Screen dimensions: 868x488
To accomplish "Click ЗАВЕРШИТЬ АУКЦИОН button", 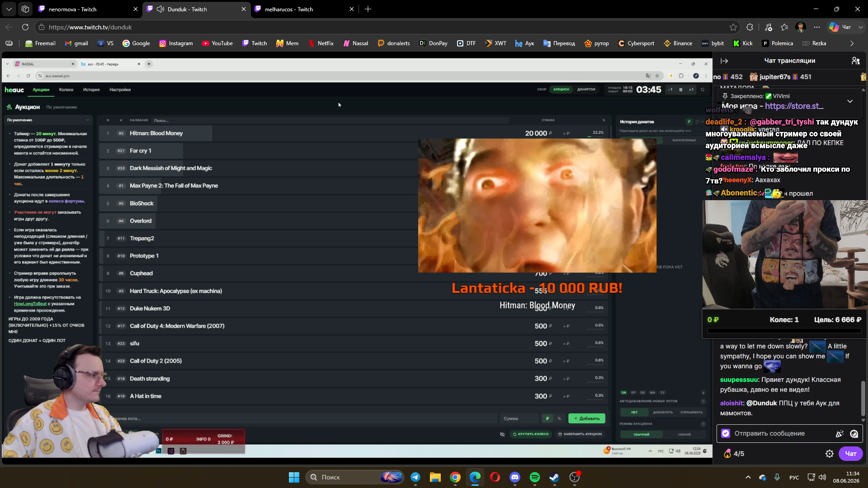I will (x=580, y=434).
